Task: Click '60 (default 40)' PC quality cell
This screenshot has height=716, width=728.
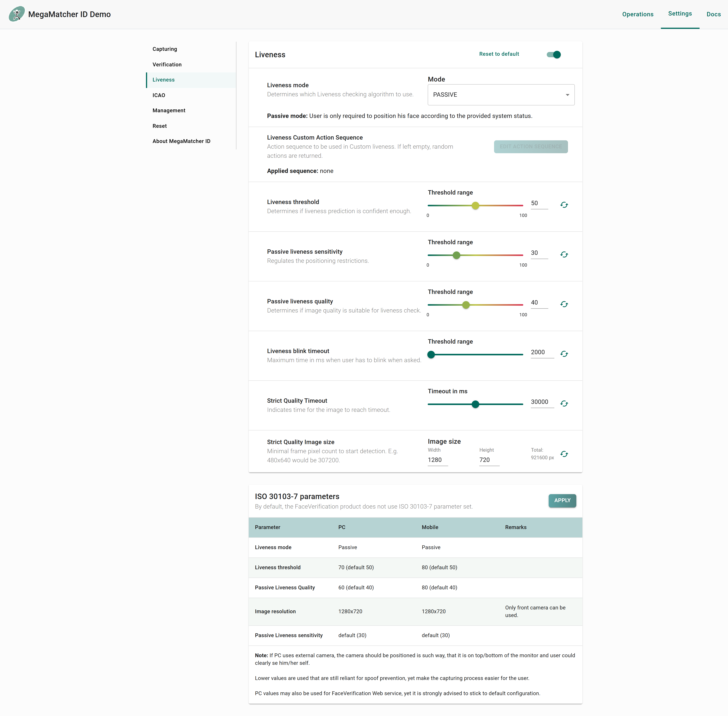Action: (356, 587)
